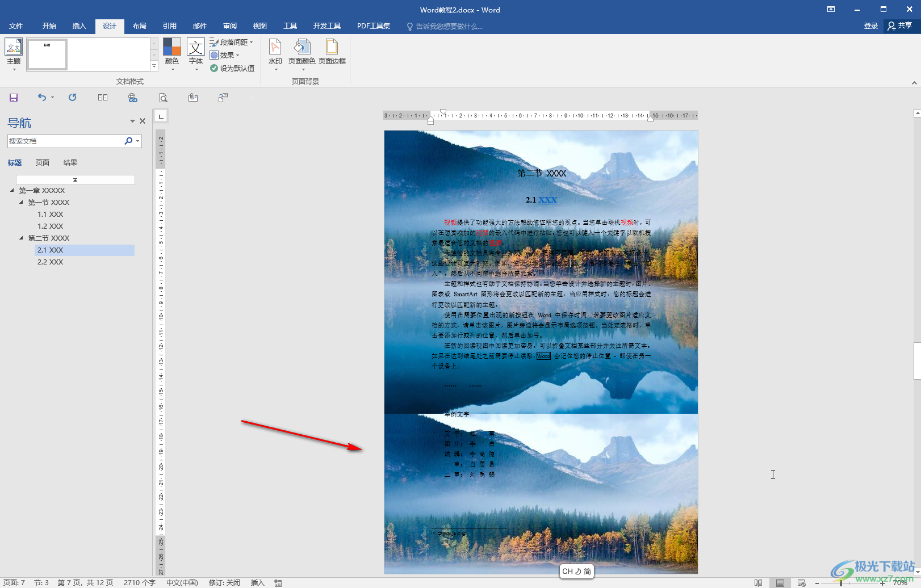Click the XXX hyperlink in heading 2.1
Screen dimensions: 921x588
[x=547, y=200]
